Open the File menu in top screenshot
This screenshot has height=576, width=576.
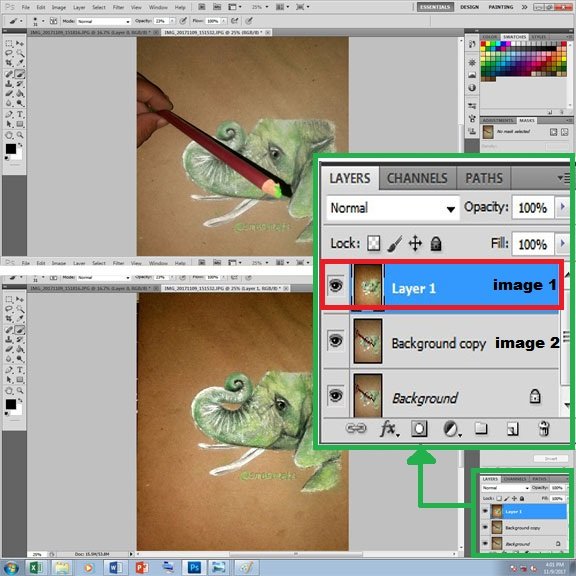point(26,7)
